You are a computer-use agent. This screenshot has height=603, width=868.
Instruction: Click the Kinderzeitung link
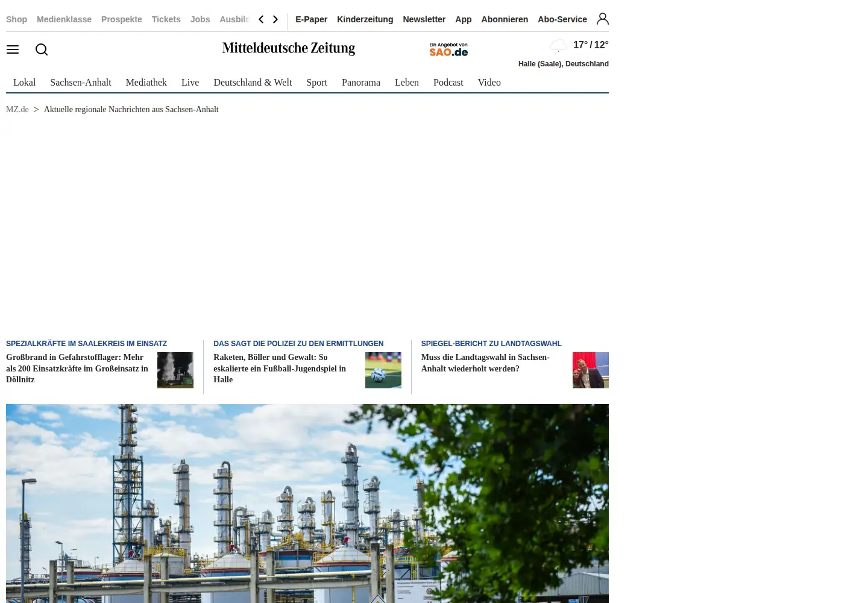click(365, 19)
